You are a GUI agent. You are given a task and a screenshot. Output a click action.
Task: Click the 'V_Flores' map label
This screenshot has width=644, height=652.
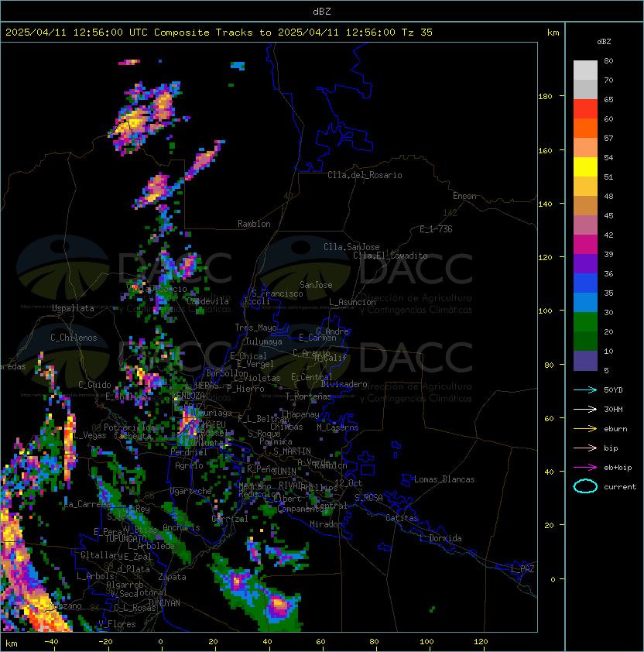point(117,624)
